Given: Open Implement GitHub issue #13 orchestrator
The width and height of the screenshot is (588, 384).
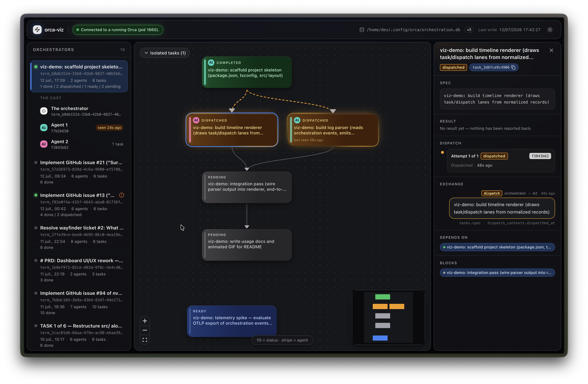Looking at the screenshot, I should (79, 205).
